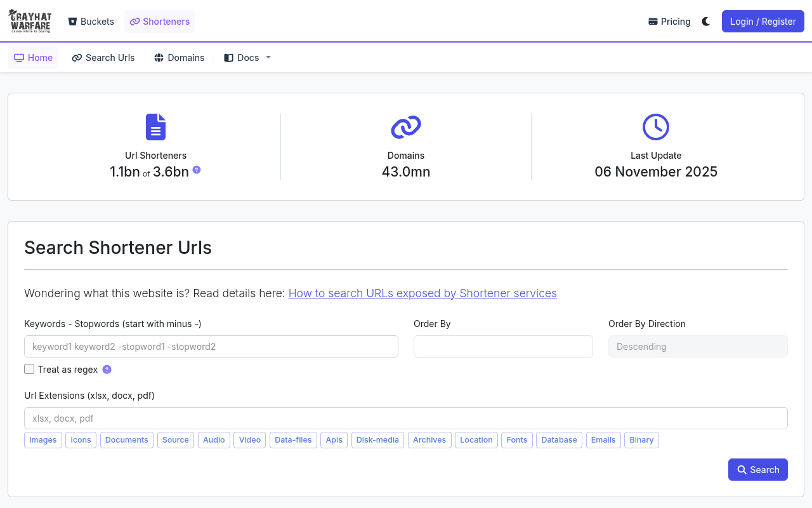Open the Order By dropdown
This screenshot has height=508, width=812.
click(503, 347)
